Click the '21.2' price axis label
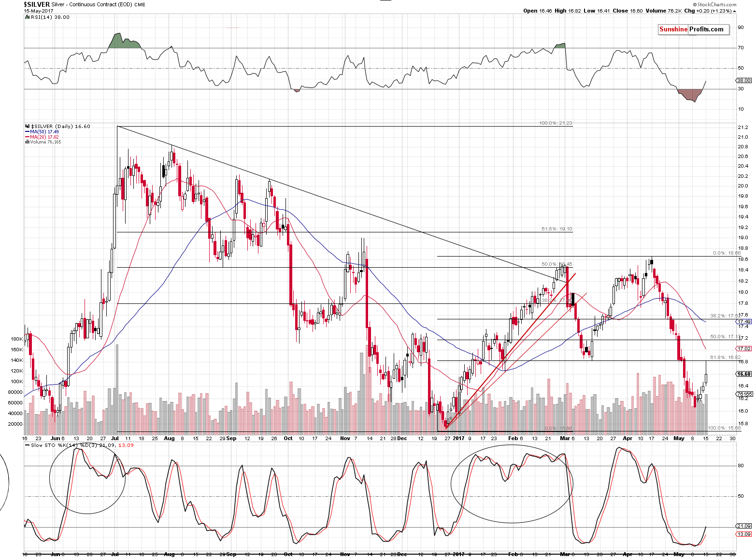 tap(743, 128)
